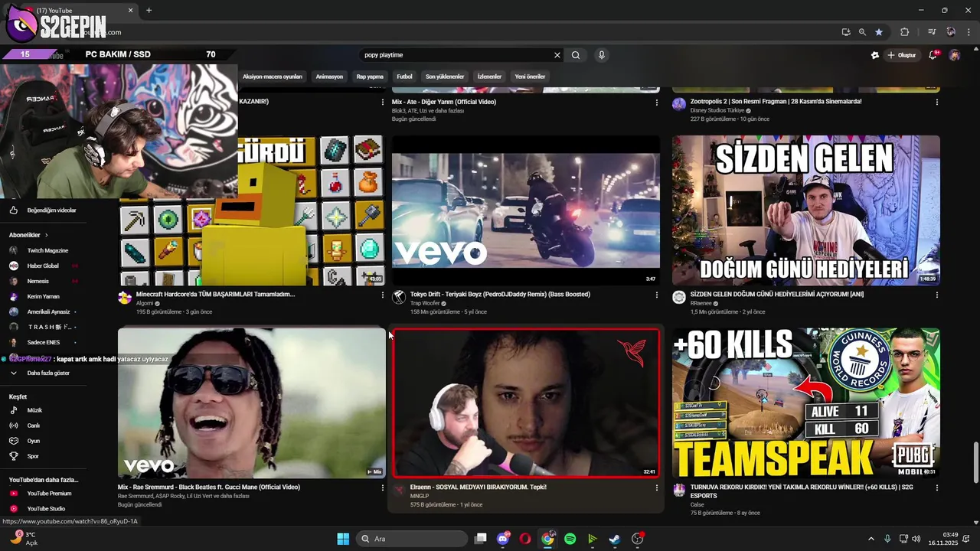Bookmark this page with the star icon
The width and height of the screenshot is (980, 551).
point(879,32)
